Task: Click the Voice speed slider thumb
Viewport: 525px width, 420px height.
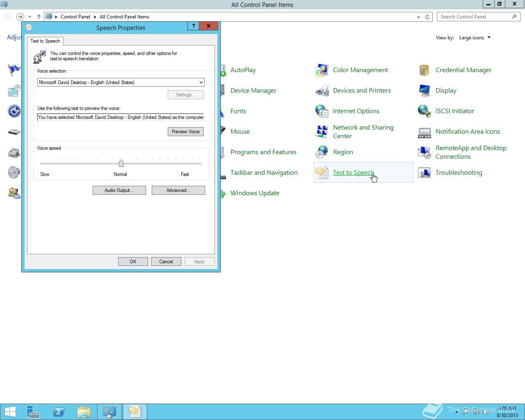Action: pyautogui.click(x=121, y=163)
